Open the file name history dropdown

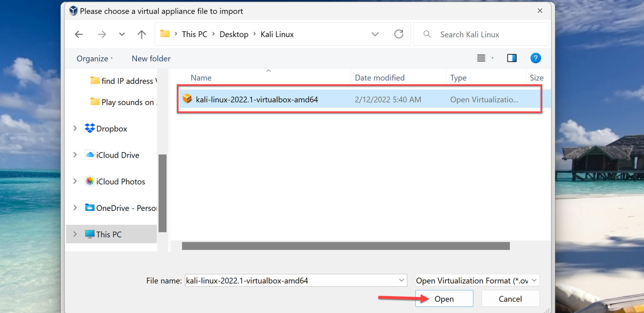(401, 280)
